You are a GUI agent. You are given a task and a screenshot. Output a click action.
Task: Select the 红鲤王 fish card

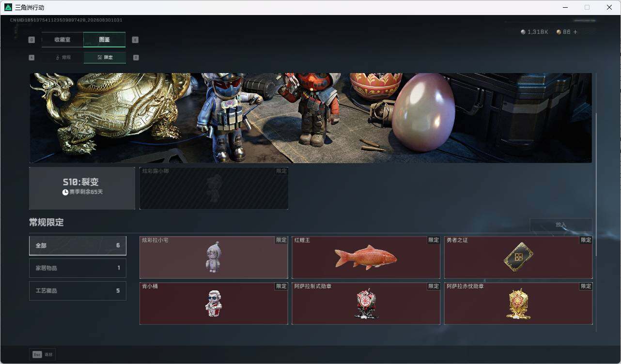(x=366, y=258)
